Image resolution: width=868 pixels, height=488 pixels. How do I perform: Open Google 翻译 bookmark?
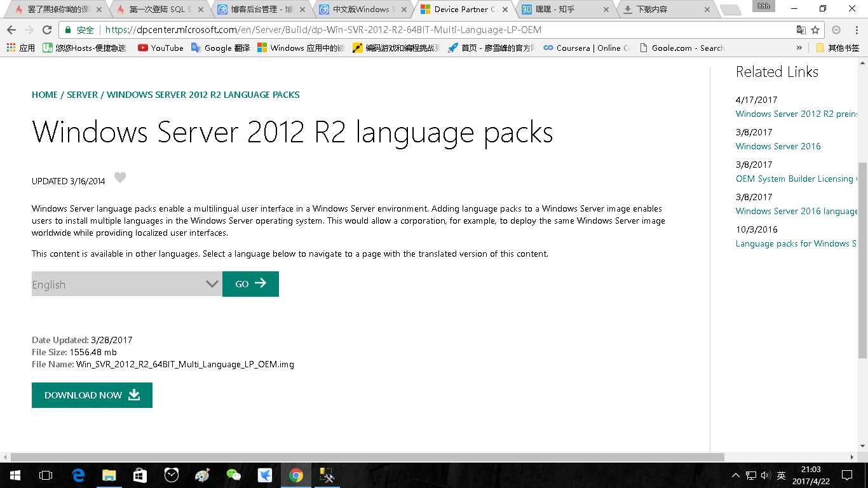click(220, 48)
